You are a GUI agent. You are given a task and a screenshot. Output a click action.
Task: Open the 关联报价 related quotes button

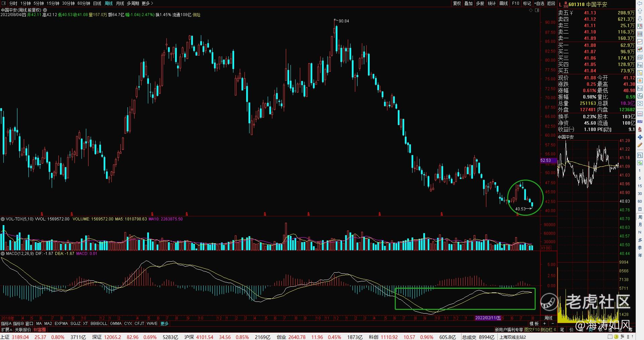click(x=23, y=330)
